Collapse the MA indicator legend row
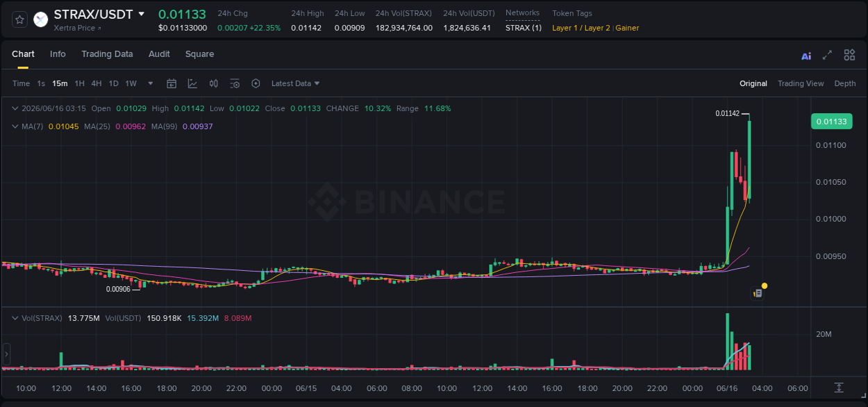The height and width of the screenshot is (407, 868). coord(15,126)
